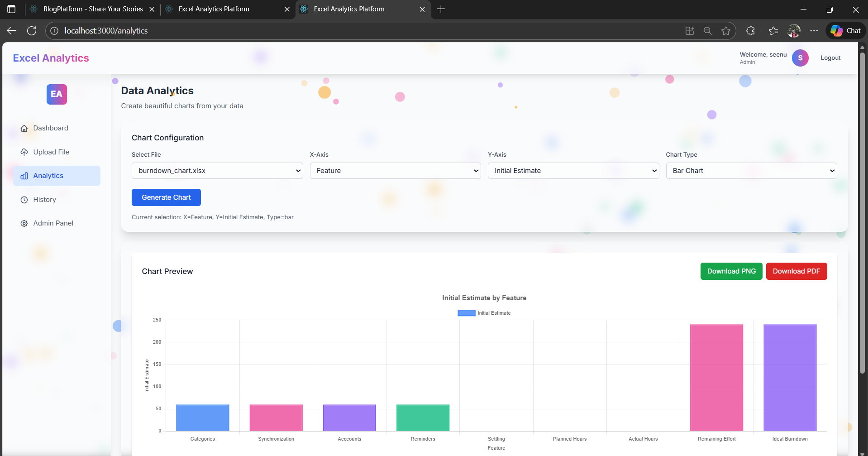
Task: Download the chart as PNG
Action: [x=731, y=271]
